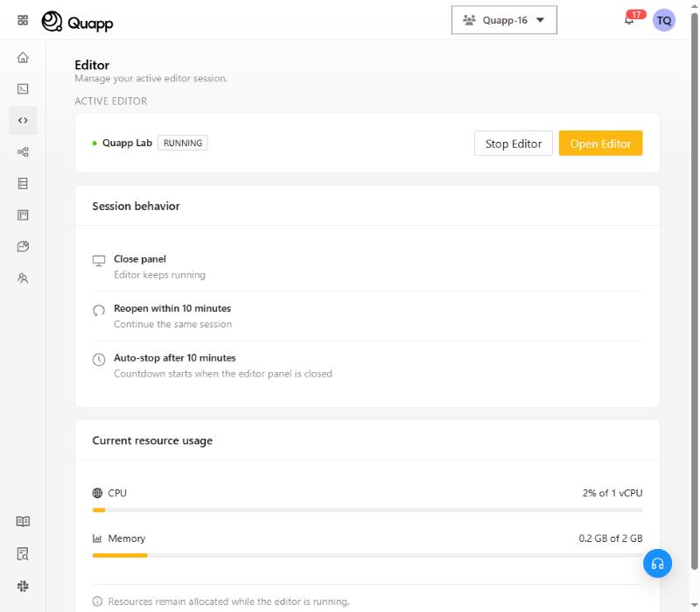Open the Slack icon in sidebar
The width and height of the screenshot is (700, 612).
(23, 586)
